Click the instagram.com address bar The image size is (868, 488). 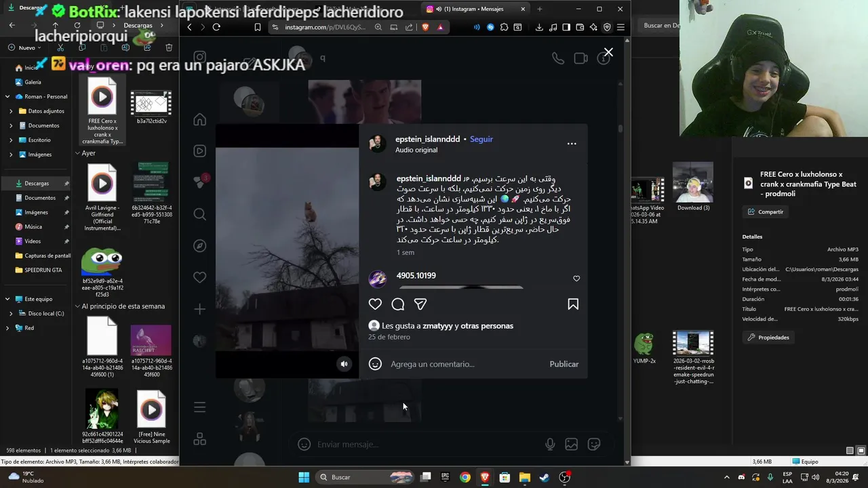(x=325, y=27)
